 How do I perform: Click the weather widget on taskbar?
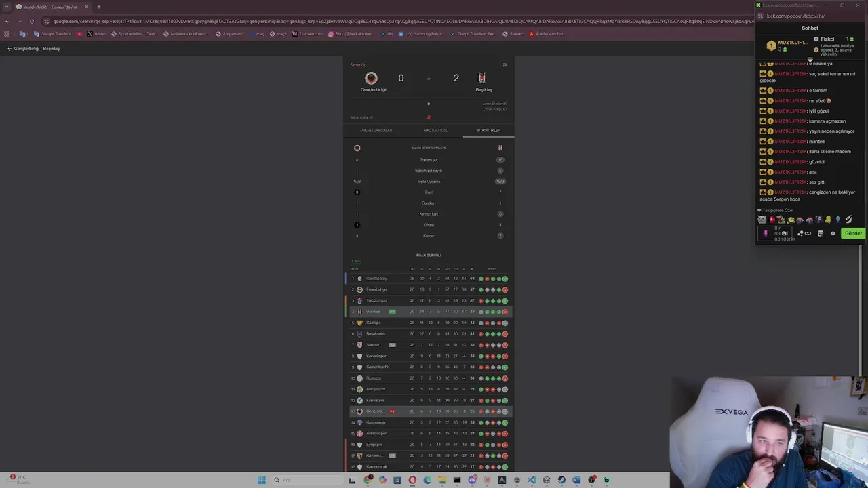coord(19,479)
